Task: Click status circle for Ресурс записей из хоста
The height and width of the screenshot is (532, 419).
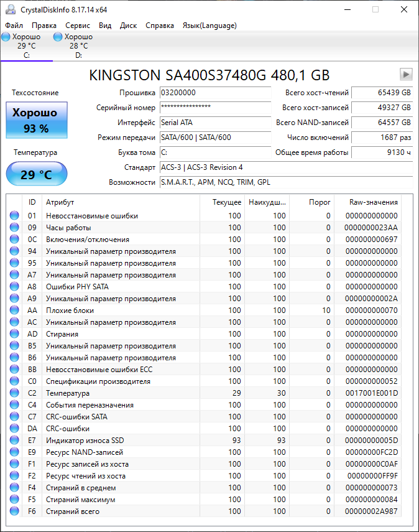Action: 14,464
